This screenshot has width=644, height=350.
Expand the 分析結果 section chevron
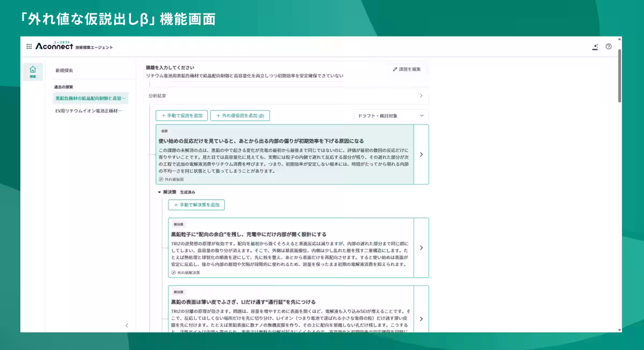point(421,96)
